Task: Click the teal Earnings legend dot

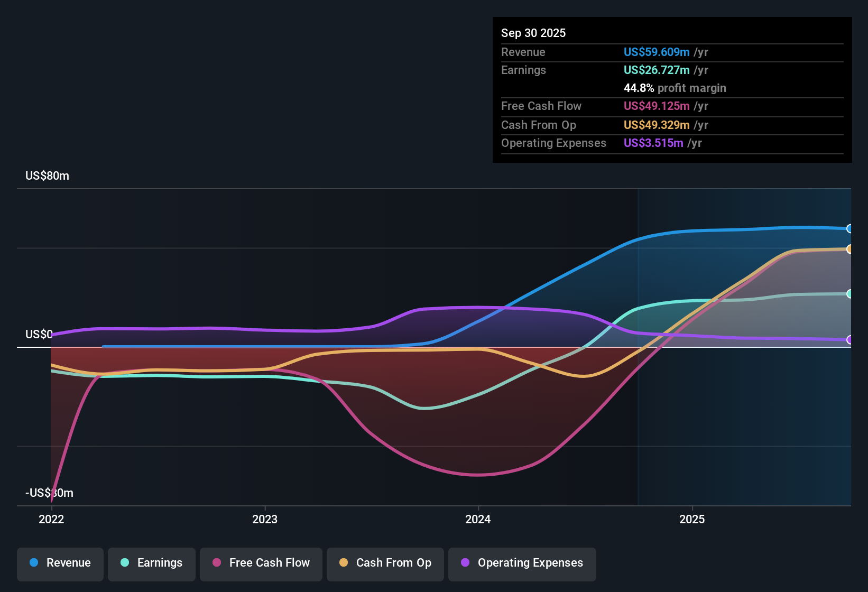Action: (124, 563)
